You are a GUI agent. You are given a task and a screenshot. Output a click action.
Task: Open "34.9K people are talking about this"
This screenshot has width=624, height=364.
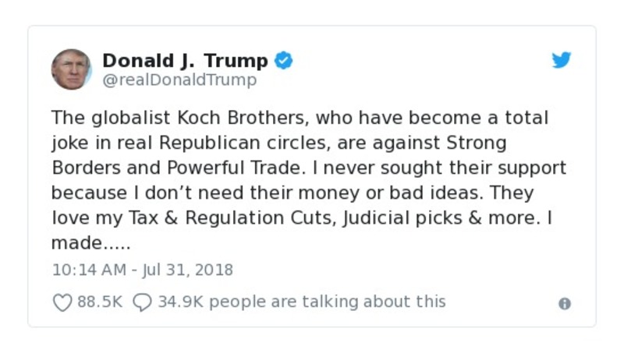(x=302, y=302)
